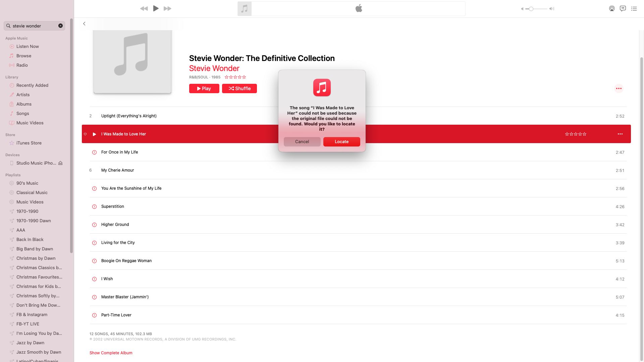Open the Jazz by Dawn playlist
This screenshot has width=644, height=362.
pos(30,343)
